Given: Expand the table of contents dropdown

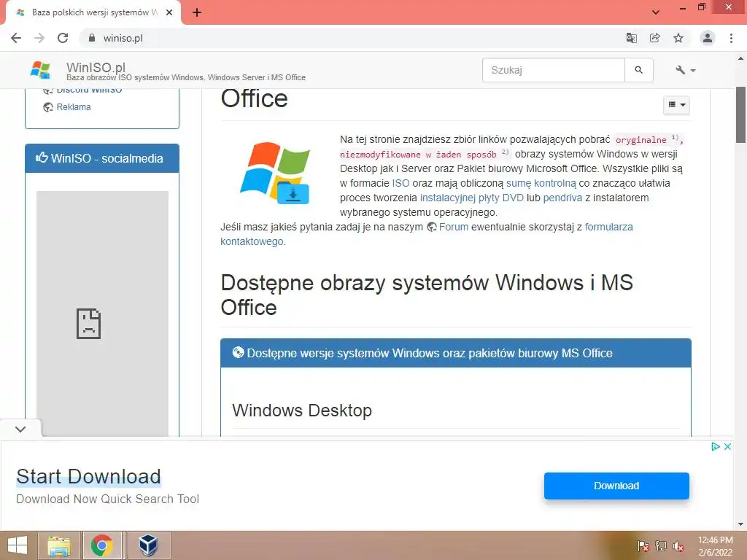Looking at the screenshot, I should (676, 105).
